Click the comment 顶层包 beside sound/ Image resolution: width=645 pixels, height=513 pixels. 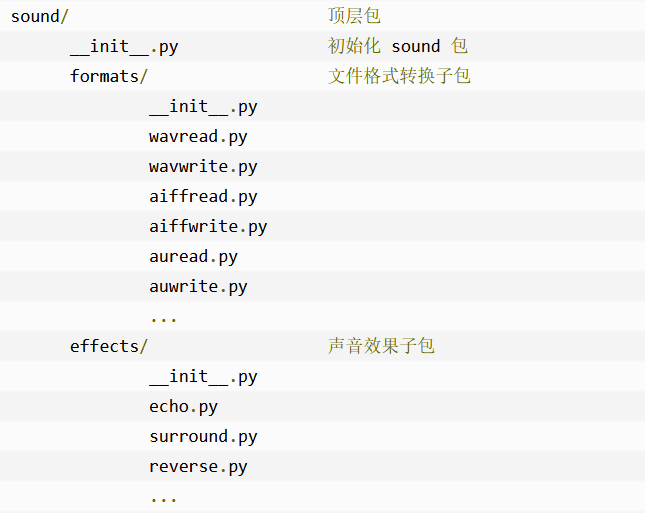tap(354, 16)
